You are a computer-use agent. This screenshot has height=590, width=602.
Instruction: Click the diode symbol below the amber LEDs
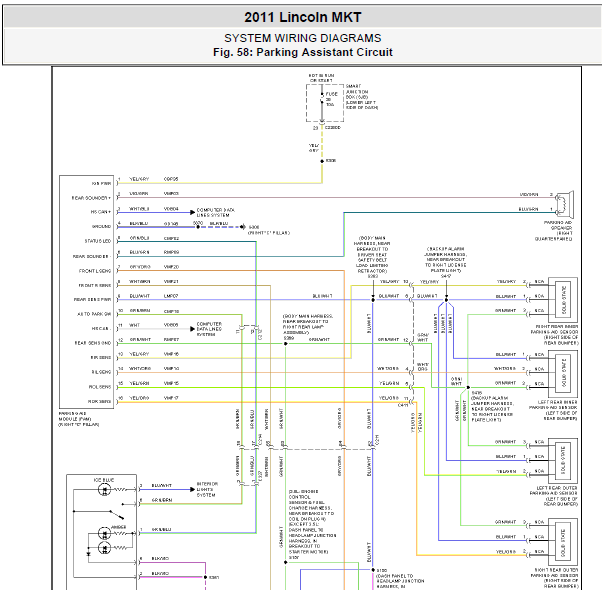89,554
